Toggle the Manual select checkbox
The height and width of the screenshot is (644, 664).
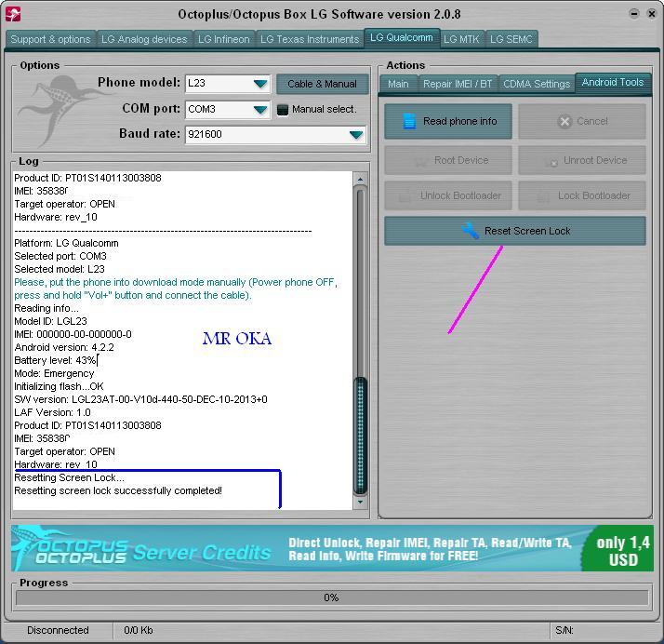pos(283,110)
